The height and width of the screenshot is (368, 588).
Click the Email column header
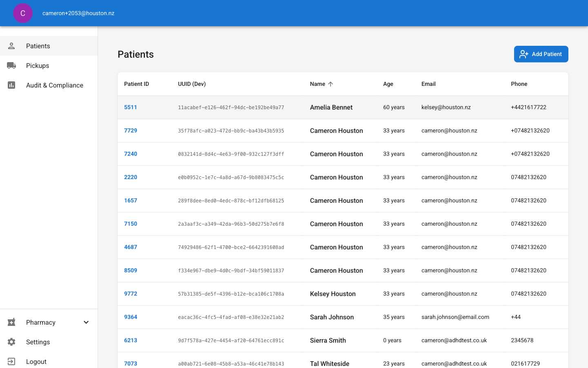[x=428, y=84]
